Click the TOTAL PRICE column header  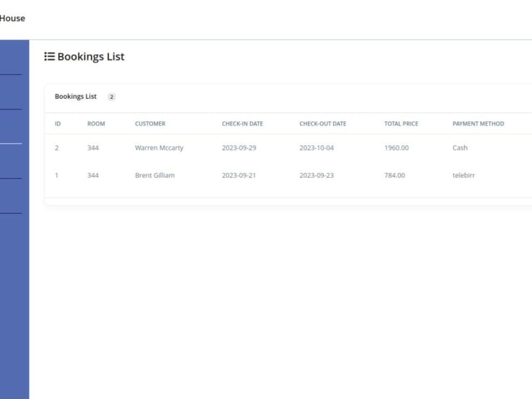coord(401,124)
